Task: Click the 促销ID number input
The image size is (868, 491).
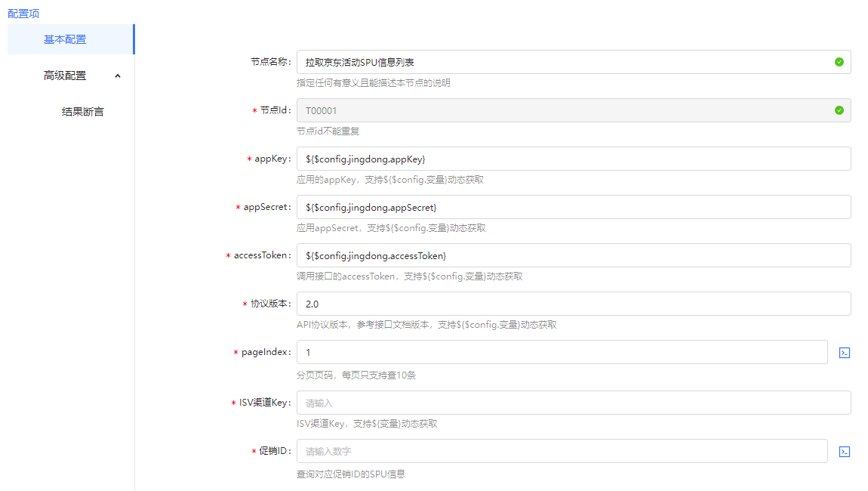Action: pyautogui.click(x=562, y=452)
